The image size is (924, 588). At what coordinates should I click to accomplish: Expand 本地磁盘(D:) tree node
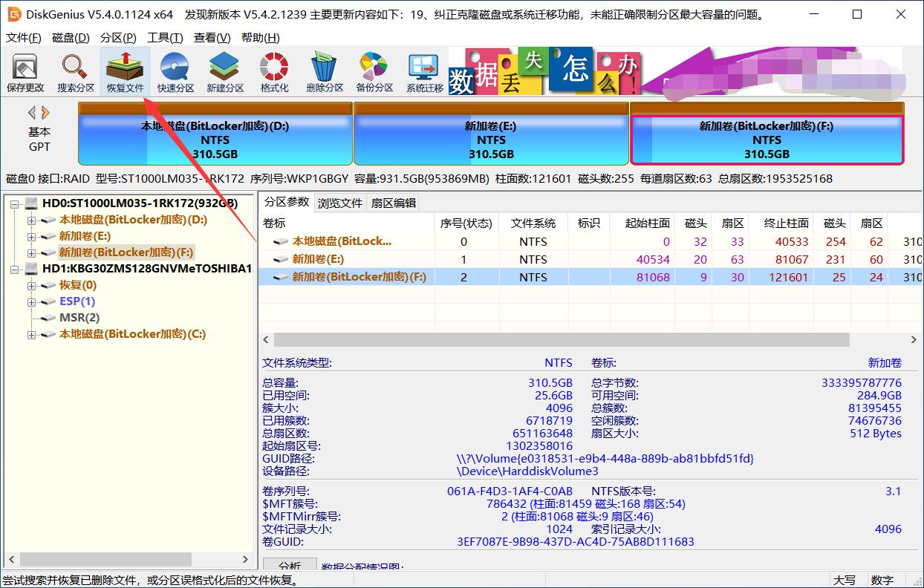pyautogui.click(x=31, y=220)
